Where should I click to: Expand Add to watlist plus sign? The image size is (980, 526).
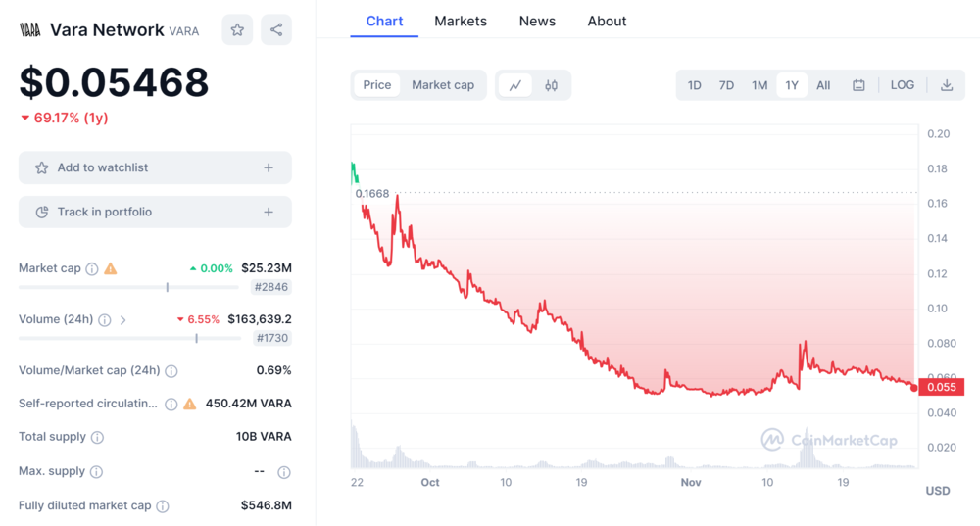(269, 167)
